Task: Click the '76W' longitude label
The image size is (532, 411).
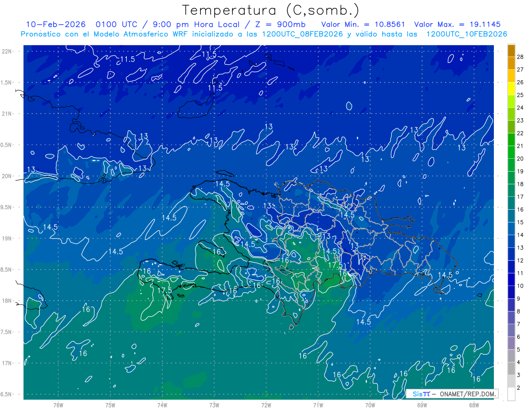Action: 58,405
